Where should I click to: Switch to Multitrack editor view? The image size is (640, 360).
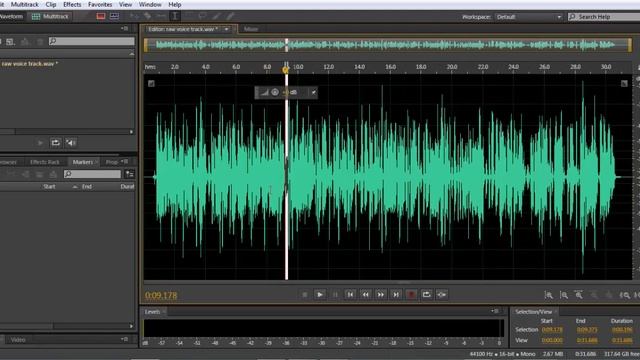coord(50,16)
